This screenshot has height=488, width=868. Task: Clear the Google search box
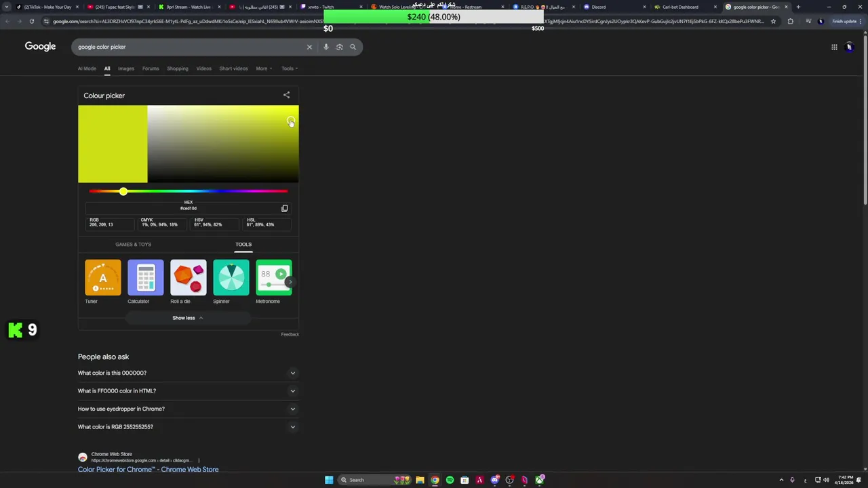point(309,47)
